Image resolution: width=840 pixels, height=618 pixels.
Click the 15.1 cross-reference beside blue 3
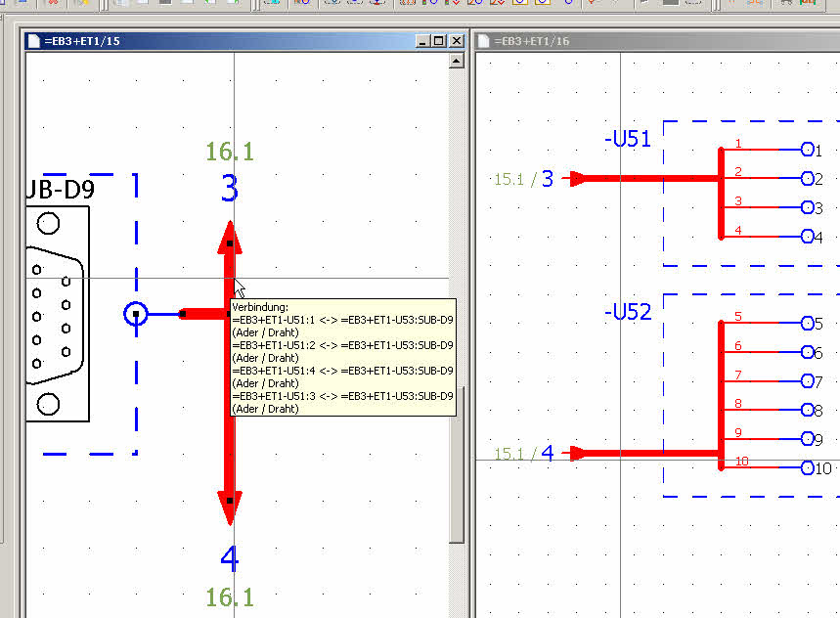coord(508,179)
